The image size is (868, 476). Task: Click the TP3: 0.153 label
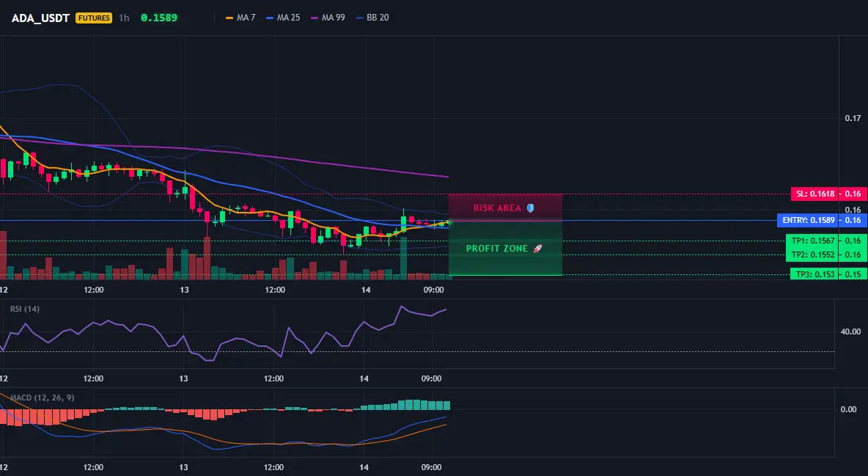point(814,274)
